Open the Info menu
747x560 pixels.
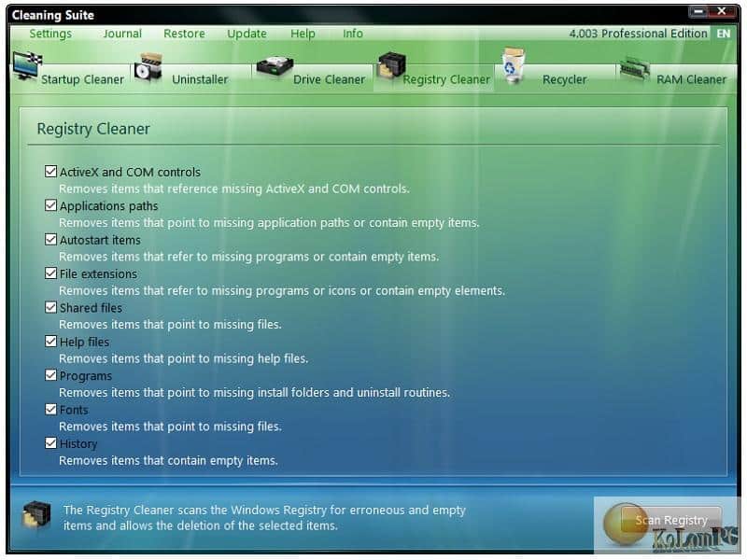pyautogui.click(x=353, y=34)
